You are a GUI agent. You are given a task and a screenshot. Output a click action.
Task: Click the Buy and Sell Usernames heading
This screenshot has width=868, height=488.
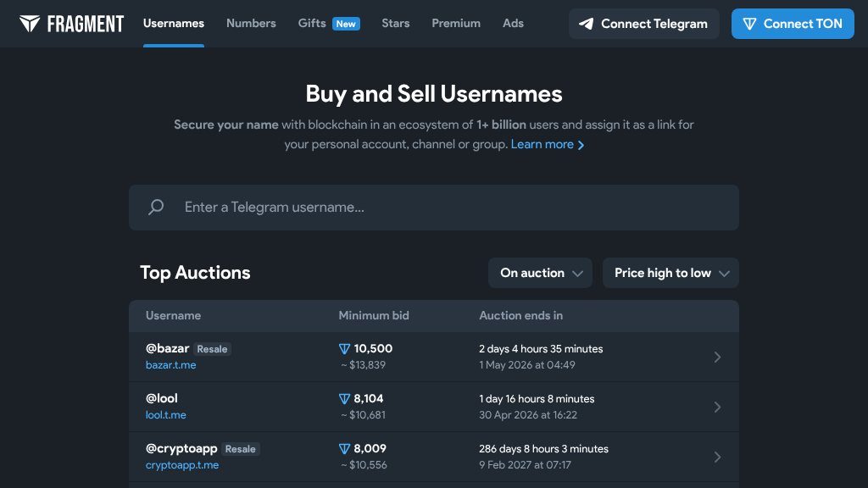[x=434, y=93]
